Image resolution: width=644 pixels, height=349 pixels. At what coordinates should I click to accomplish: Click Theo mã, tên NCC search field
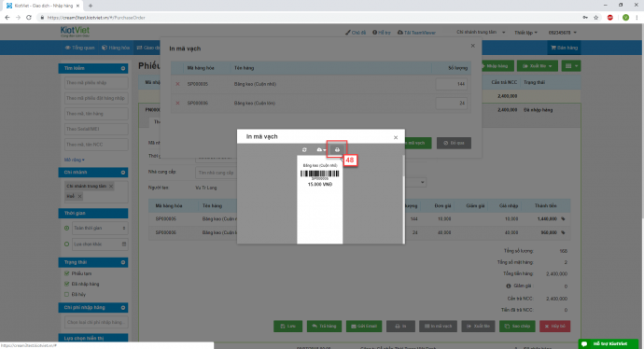(96, 145)
